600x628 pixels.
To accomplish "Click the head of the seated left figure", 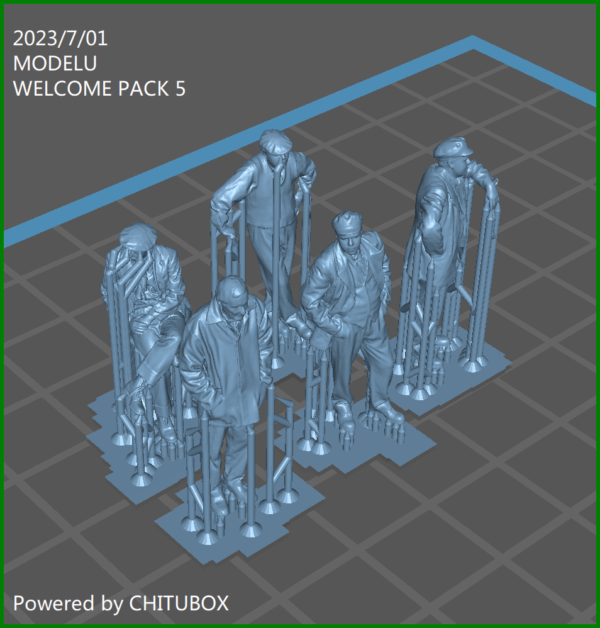I will tap(135, 242).
